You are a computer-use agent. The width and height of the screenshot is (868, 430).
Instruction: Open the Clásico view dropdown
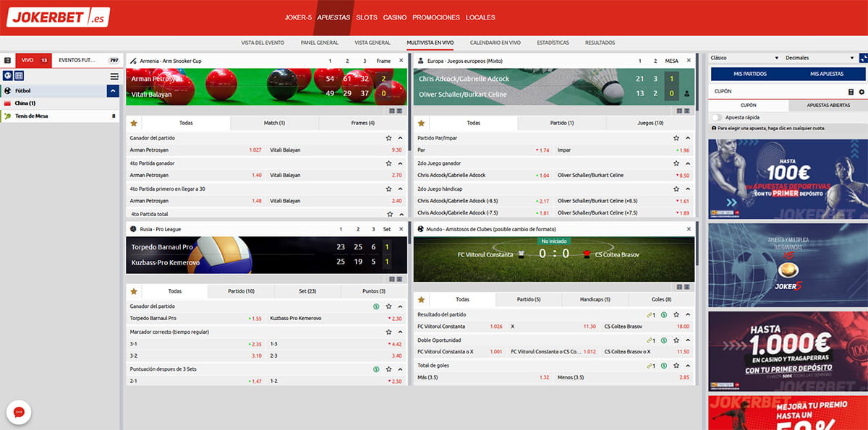(745, 58)
